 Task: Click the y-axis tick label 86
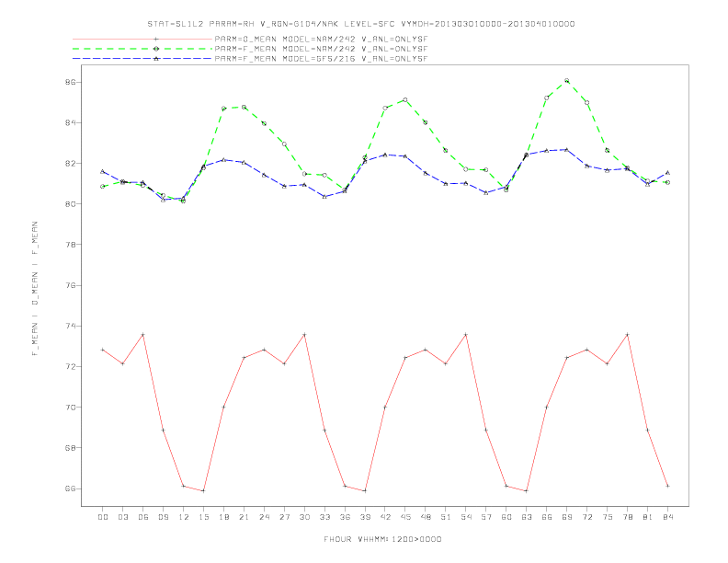pos(70,82)
